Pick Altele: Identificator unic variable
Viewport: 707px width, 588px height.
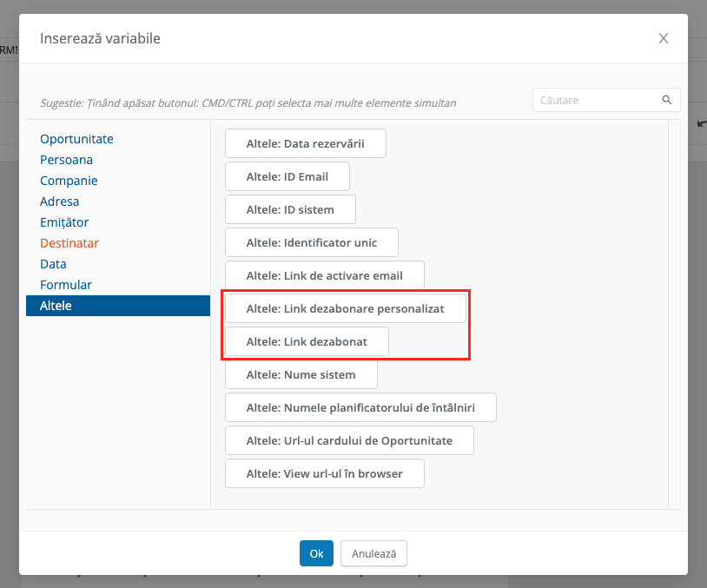tap(312, 242)
